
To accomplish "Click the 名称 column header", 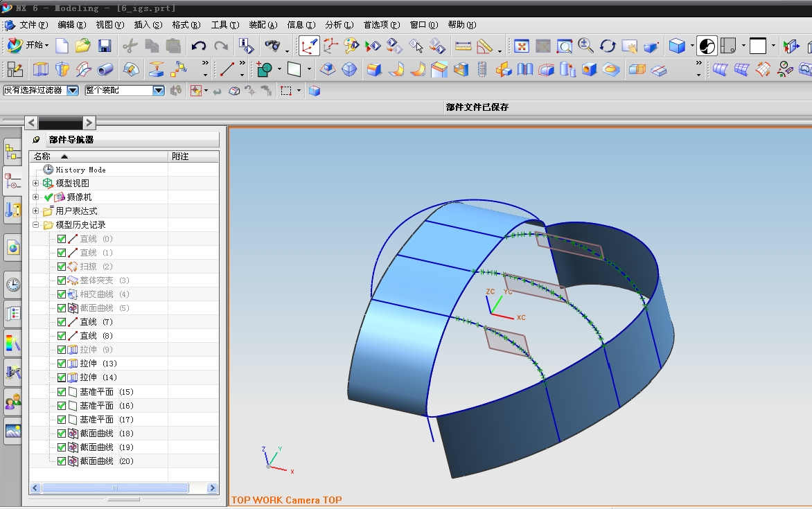I will pos(43,157).
